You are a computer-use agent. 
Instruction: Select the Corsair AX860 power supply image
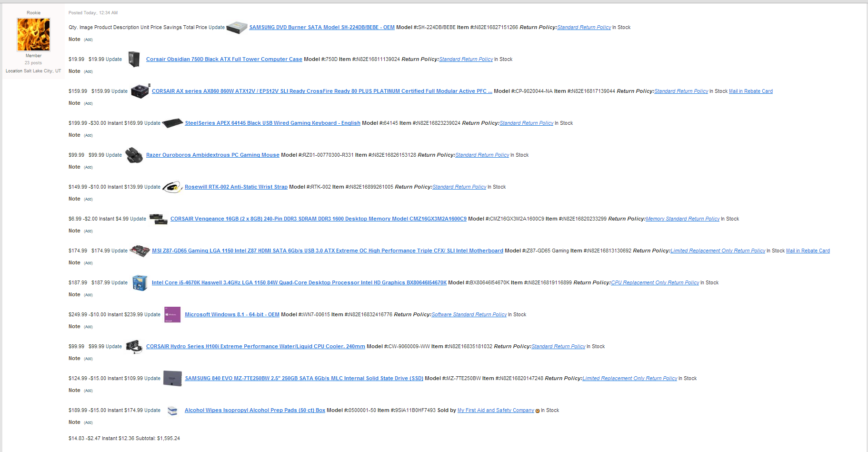point(140,90)
